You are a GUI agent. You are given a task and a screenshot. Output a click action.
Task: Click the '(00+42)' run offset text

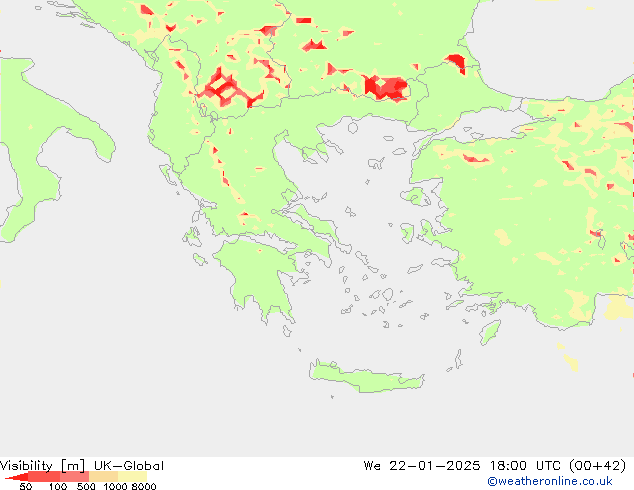click(x=598, y=466)
